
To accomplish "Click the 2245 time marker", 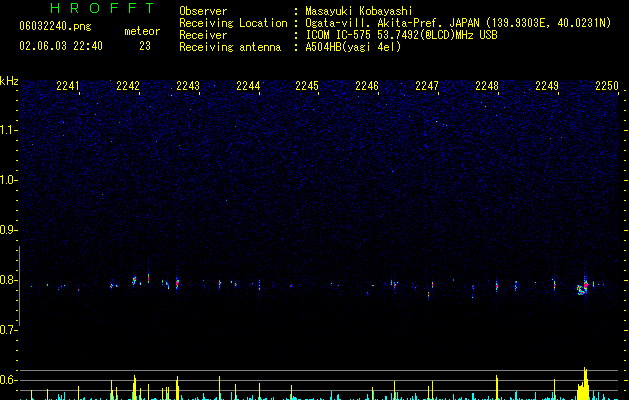I will pyautogui.click(x=307, y=86).
